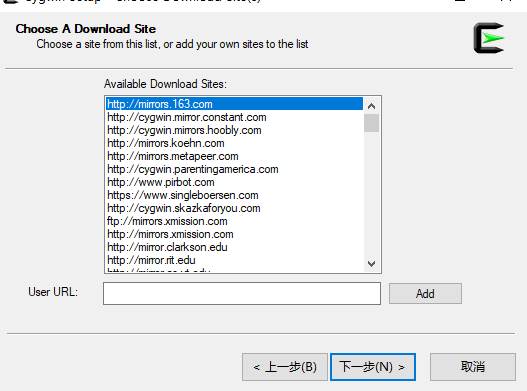This screenshot has width=527, height=391.
Task: Select the http://www.pirbot.com site
Action: (234, 182)
